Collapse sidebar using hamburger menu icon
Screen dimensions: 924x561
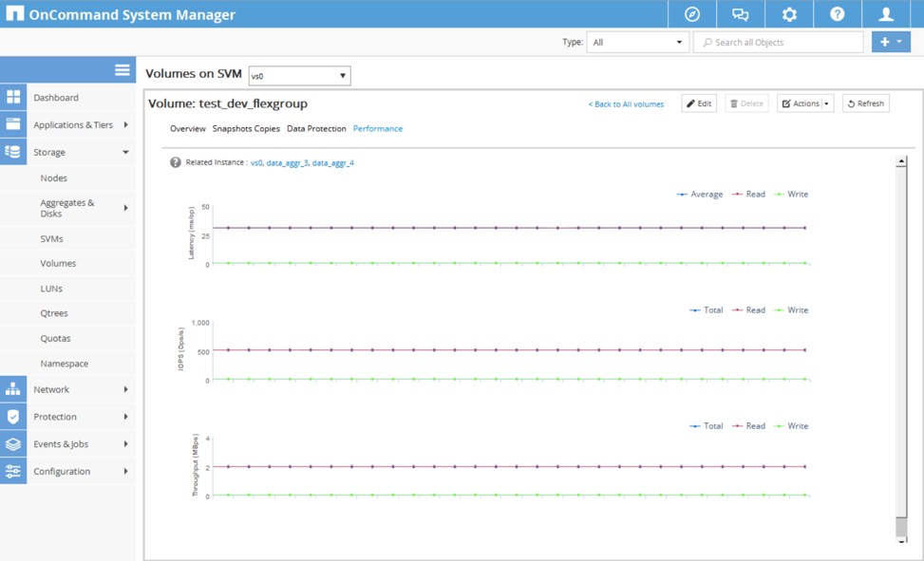tap(122, 69)
